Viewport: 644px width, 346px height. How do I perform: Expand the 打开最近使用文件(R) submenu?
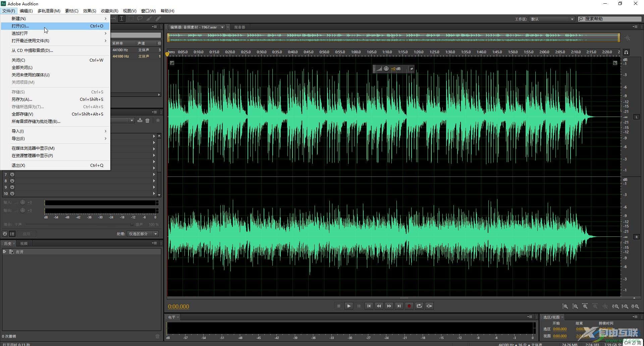click(56, 41)
